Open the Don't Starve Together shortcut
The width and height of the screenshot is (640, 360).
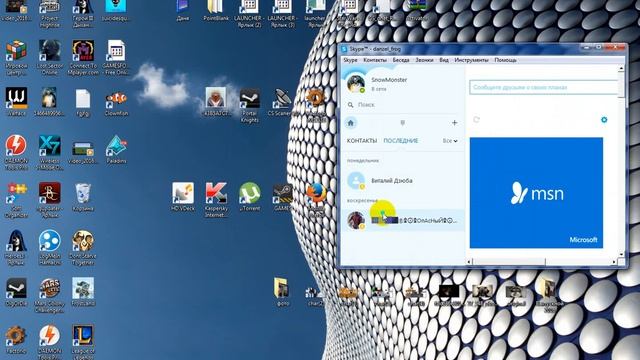[x=83, y=247]
